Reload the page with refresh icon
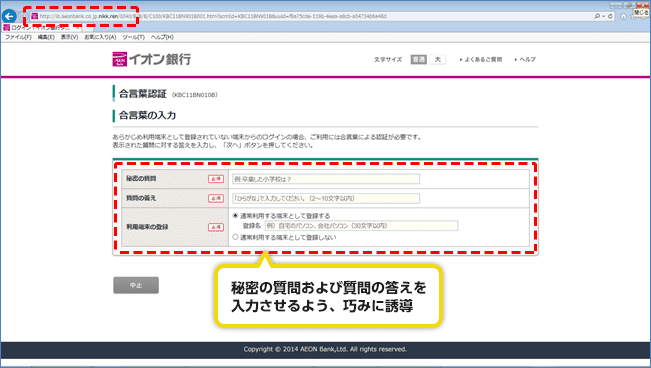Screen dimensions: 651x368 (x=610, y=16)
